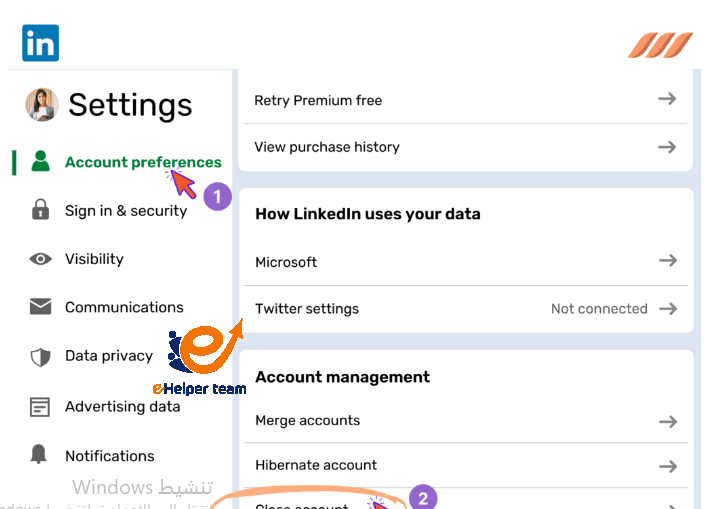Go to Sign in & security
705x509 pixels.
[x=126, y=210]
